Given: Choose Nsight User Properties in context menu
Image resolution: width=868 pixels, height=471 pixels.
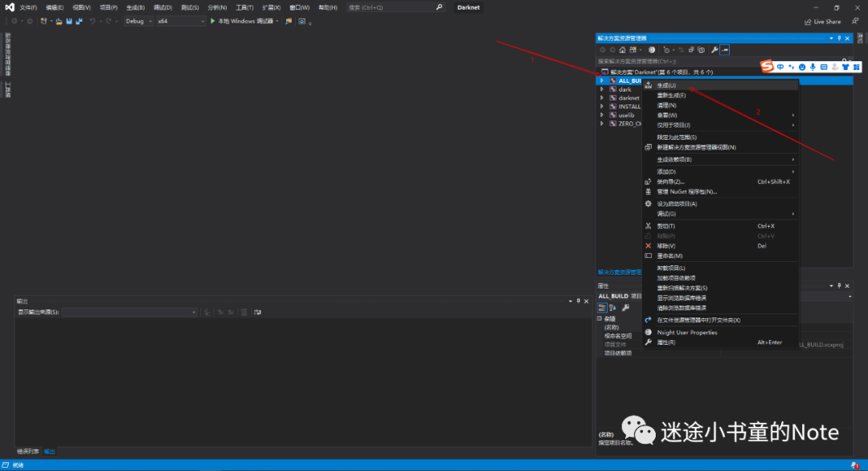Looking at the screenshot, I should point(720,333).
